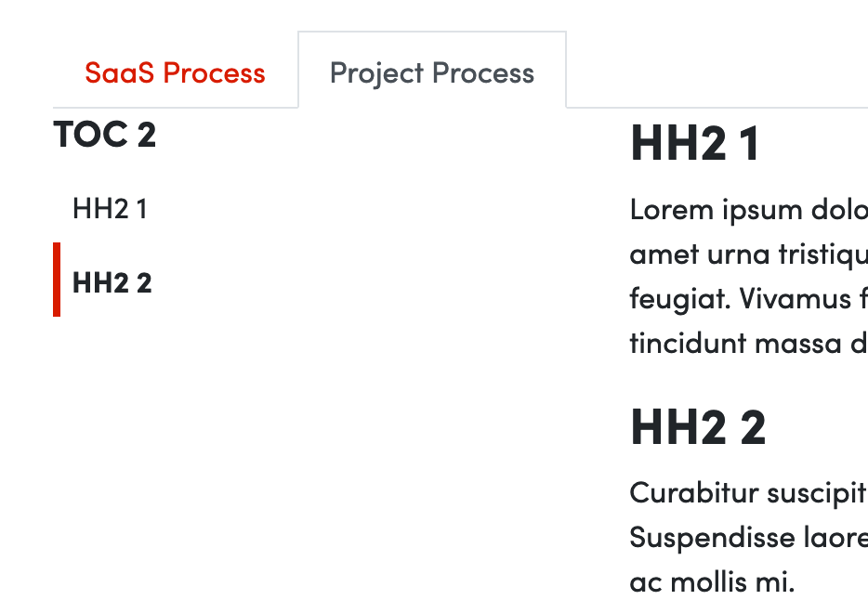
Task: Click the HH2 2 link in the table of contents
Action: (x=112, y=281)
